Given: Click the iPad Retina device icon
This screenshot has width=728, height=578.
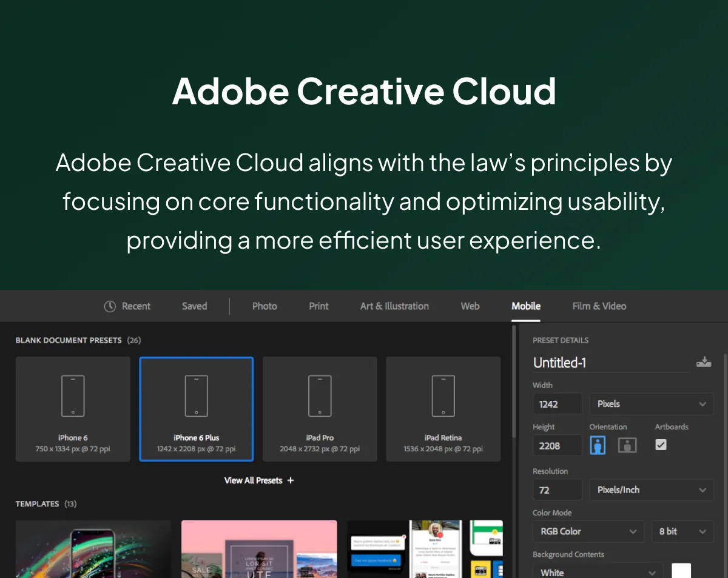Looking at the screenshot, I should [x=443, y=396].
